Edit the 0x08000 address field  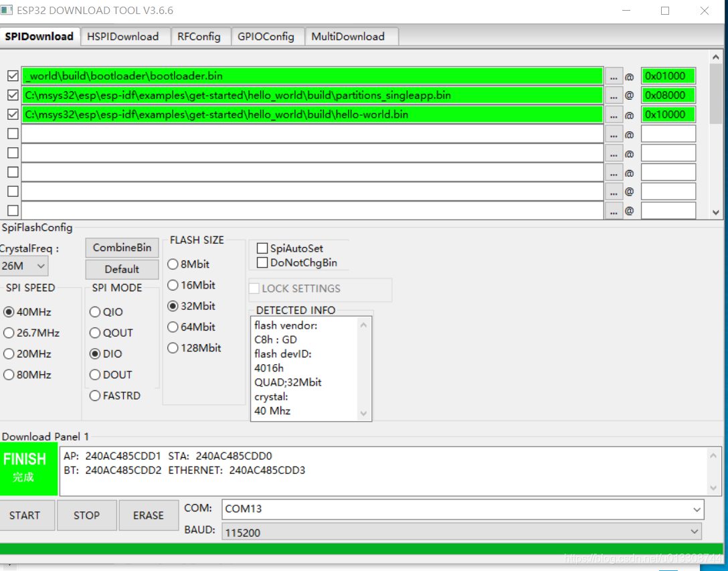pos(668,95)
